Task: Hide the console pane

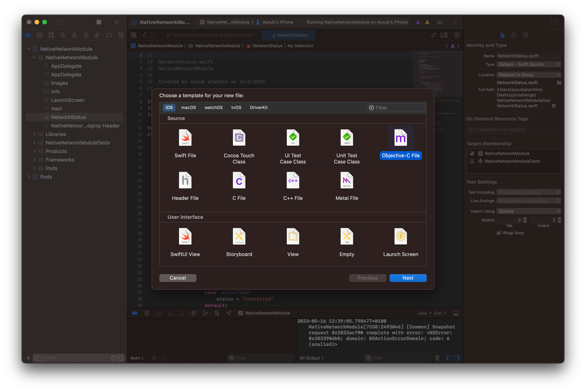Action: point(457,358)
